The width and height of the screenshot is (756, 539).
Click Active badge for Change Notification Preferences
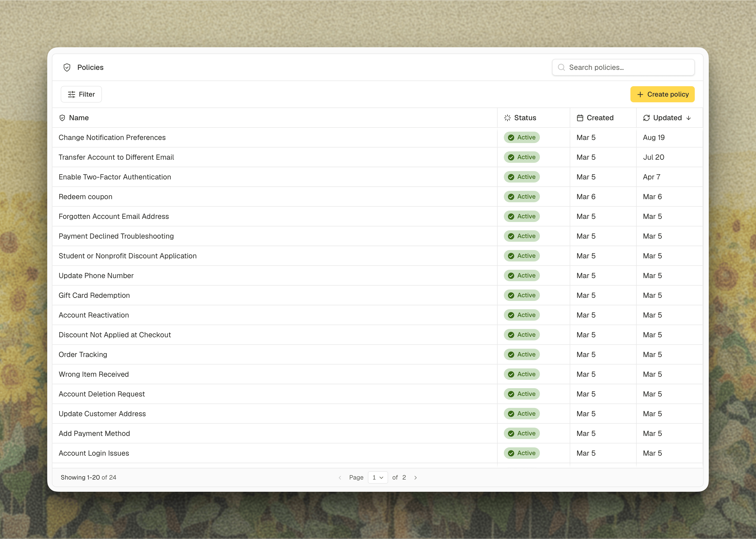point(521,137)
